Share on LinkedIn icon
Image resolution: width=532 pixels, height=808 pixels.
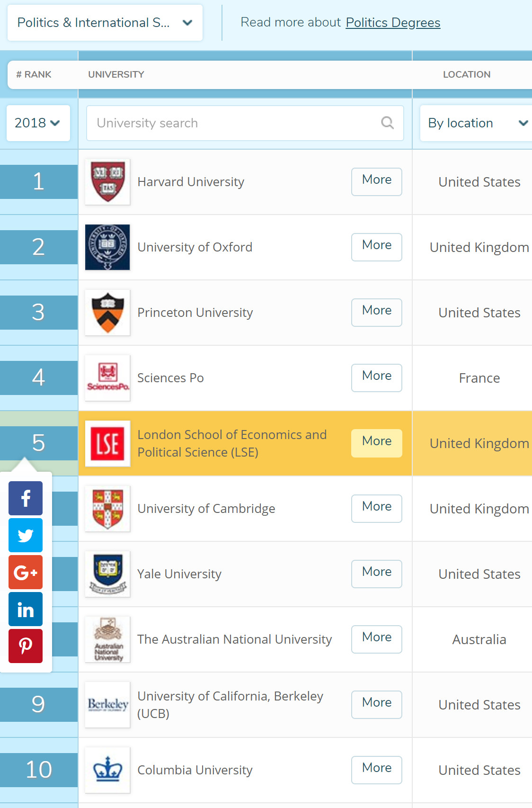click(26, 609)
